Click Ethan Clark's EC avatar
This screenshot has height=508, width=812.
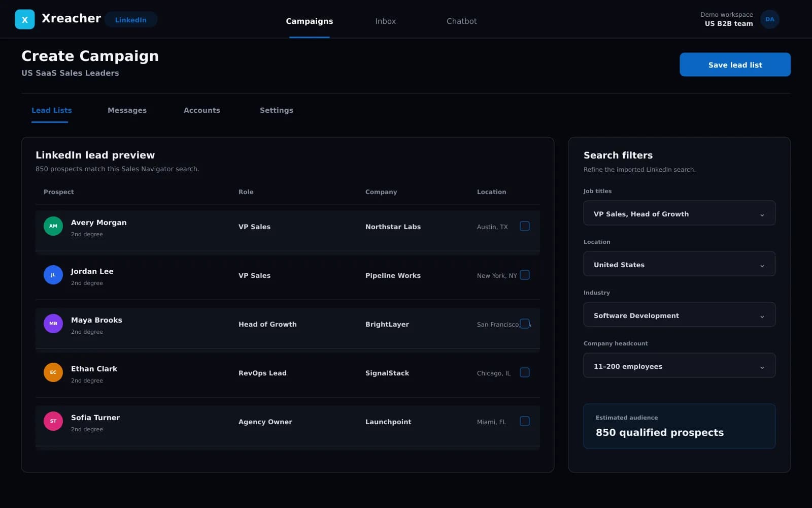coord(53,372)
